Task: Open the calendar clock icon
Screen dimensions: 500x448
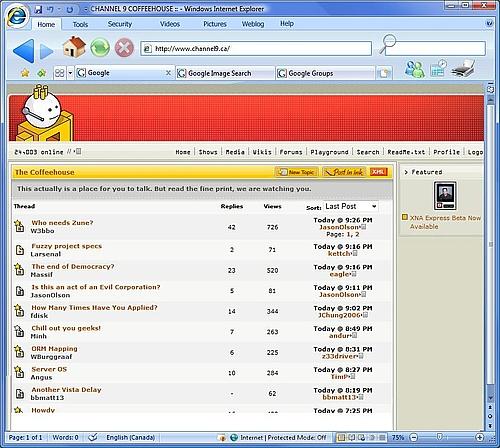Action: point(438,68)
